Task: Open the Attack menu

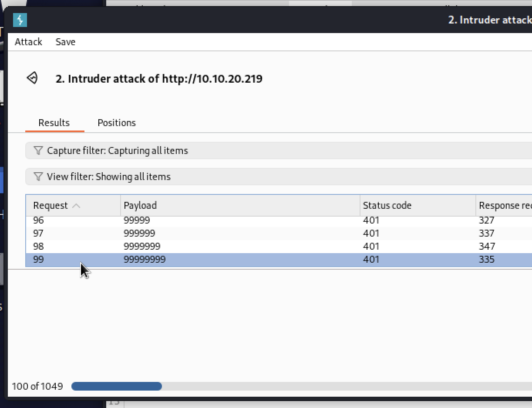Action: pos(28,42)
